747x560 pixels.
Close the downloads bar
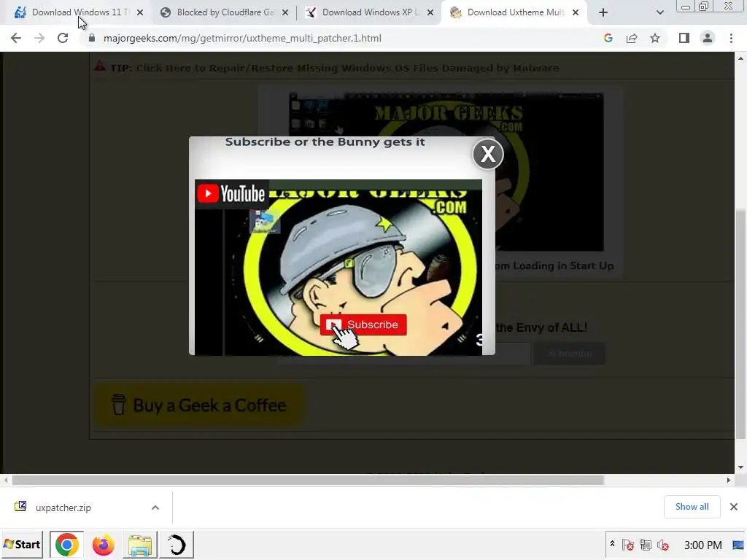(x=734, y=507)
